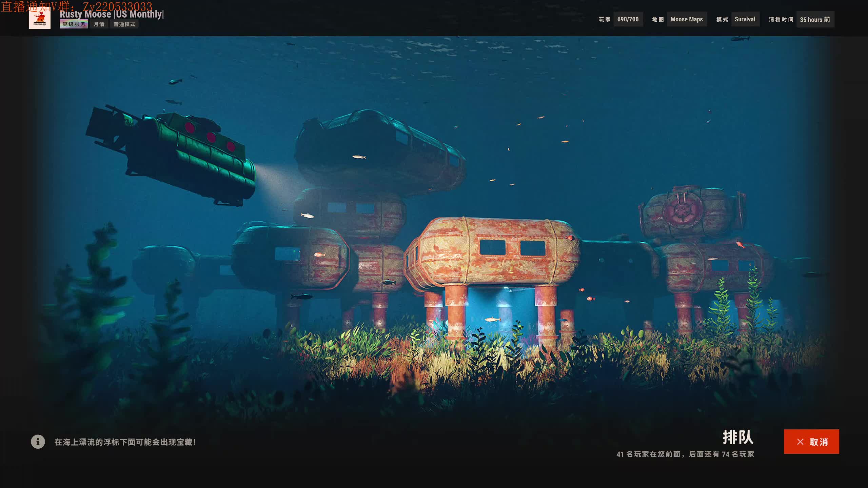Screen dimensions: 868x488
Task: Select the 月清 monthly wipe tag
Action: pos(99,24)
